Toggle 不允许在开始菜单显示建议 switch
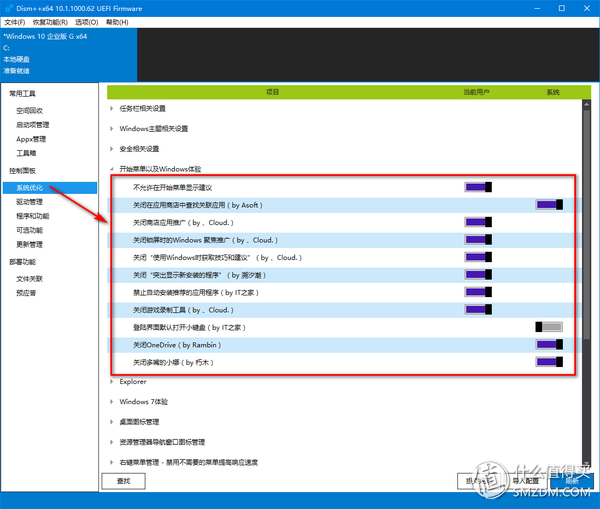Screen dimensions: 600x509 point(478,187)
